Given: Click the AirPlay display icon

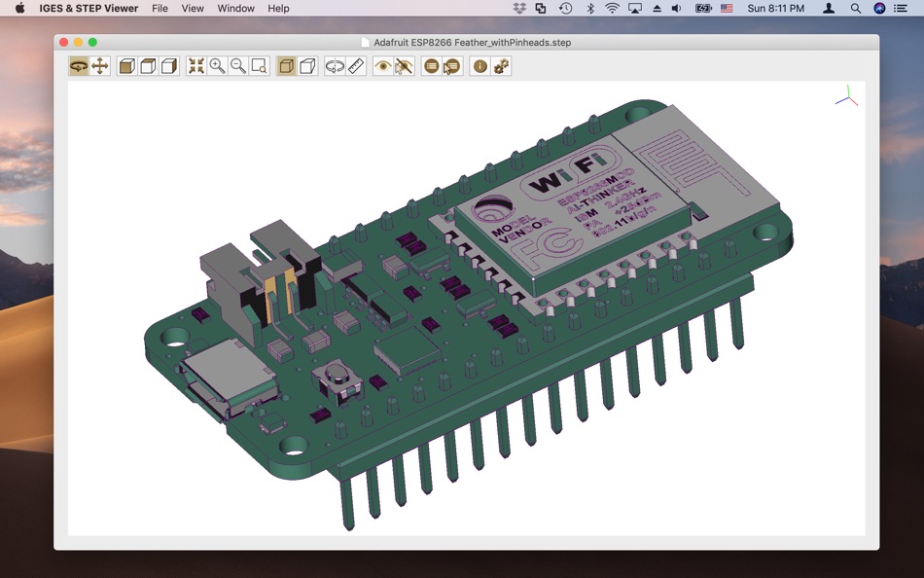Looking at the screenshot, I should (x=635, y=8).
